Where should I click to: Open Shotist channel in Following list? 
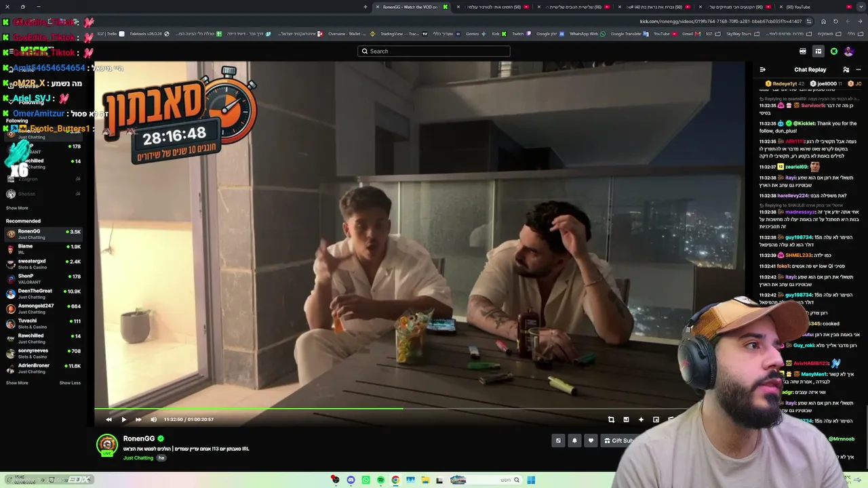[x=43, y=194]
